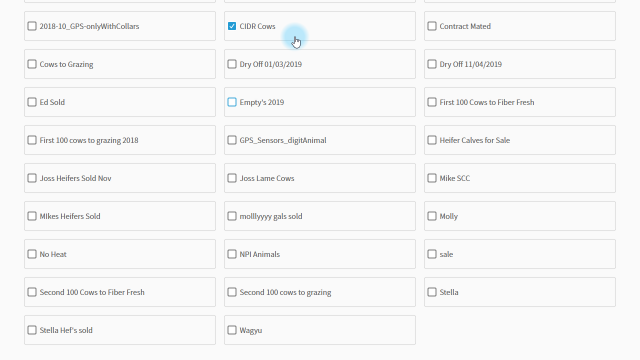Select Joss Heifers Sold Nov group
The height and width of the screenshot is (360, 640).
coord(32,178)
